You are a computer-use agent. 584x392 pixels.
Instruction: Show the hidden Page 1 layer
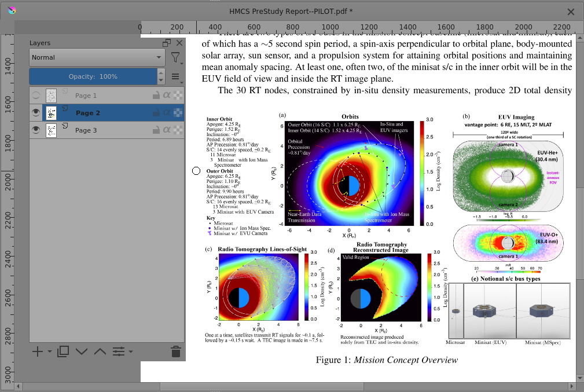click(x=36, y=96)
